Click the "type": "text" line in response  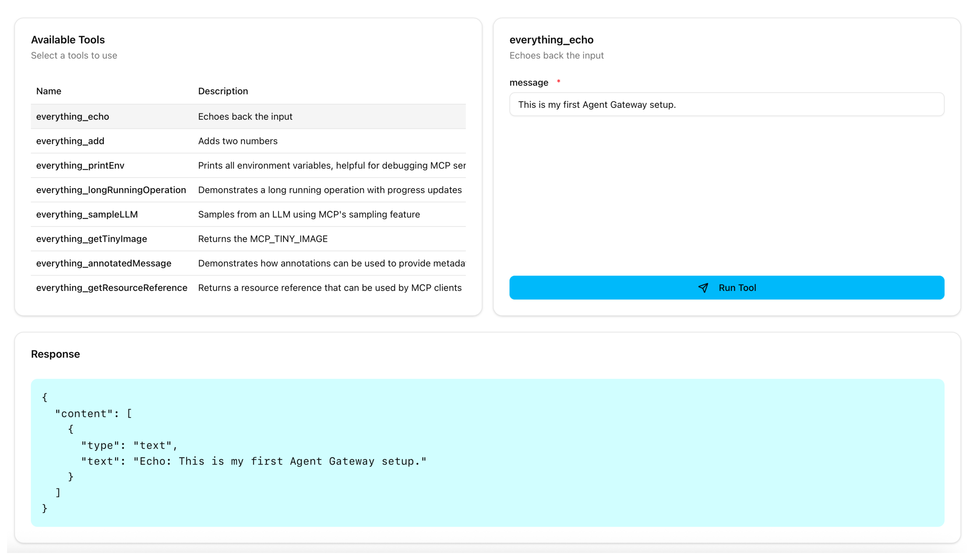click(129, 445)
